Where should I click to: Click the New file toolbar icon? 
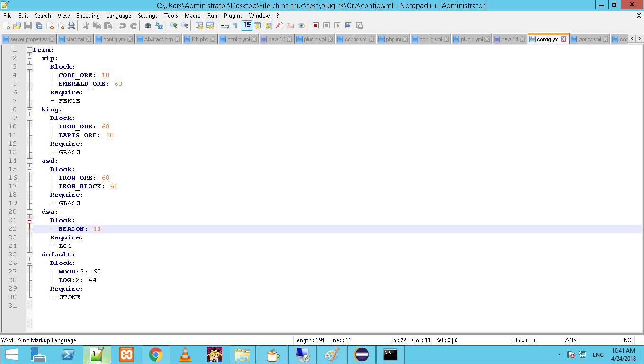click(x=7, y=26)
